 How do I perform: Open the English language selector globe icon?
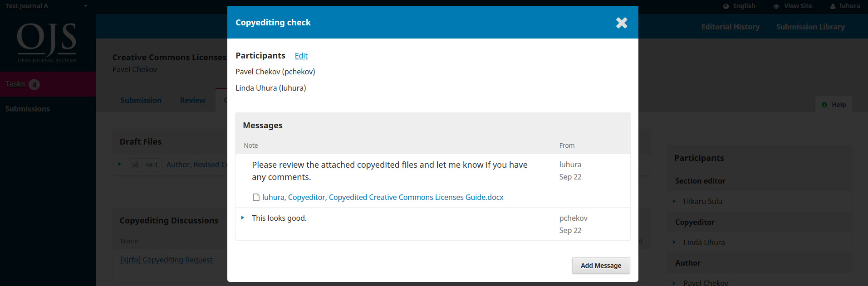point(726,6)
